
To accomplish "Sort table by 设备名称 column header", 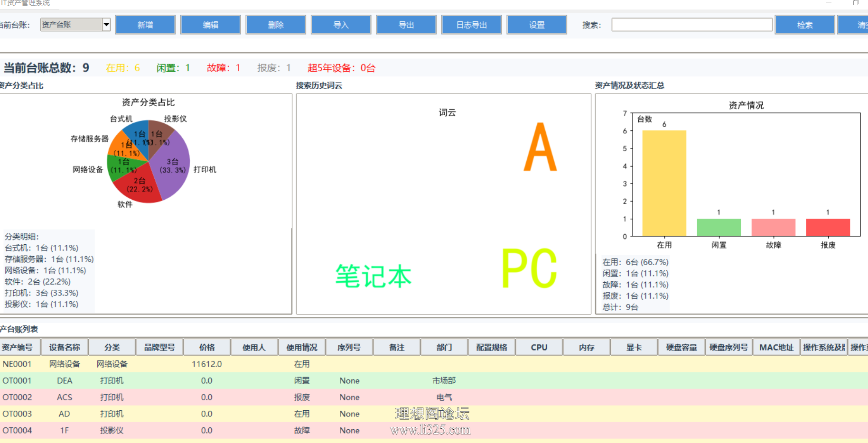I will (65, 347).
